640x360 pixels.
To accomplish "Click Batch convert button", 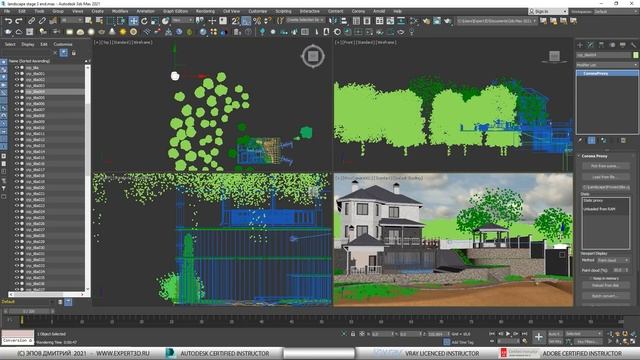I will 605,296.
